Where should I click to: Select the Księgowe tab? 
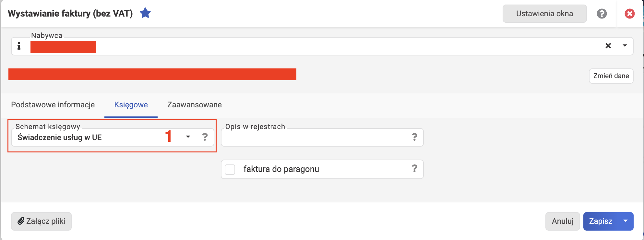[131, 105]
